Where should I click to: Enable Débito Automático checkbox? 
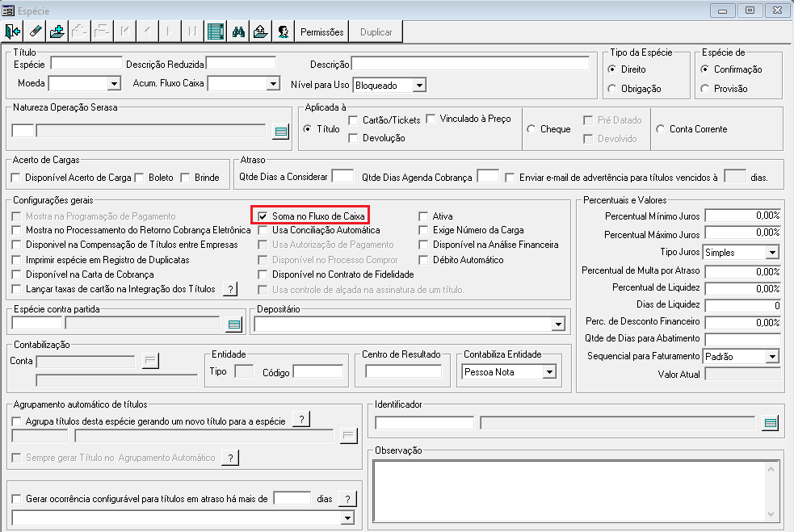(423, 260)
